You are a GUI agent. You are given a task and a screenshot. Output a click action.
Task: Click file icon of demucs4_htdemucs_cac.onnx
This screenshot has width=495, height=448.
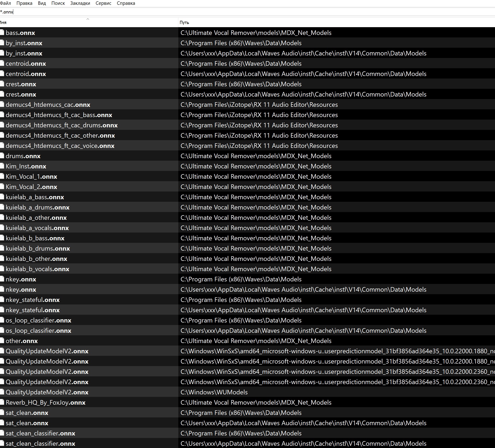click(x=2, y=104)
